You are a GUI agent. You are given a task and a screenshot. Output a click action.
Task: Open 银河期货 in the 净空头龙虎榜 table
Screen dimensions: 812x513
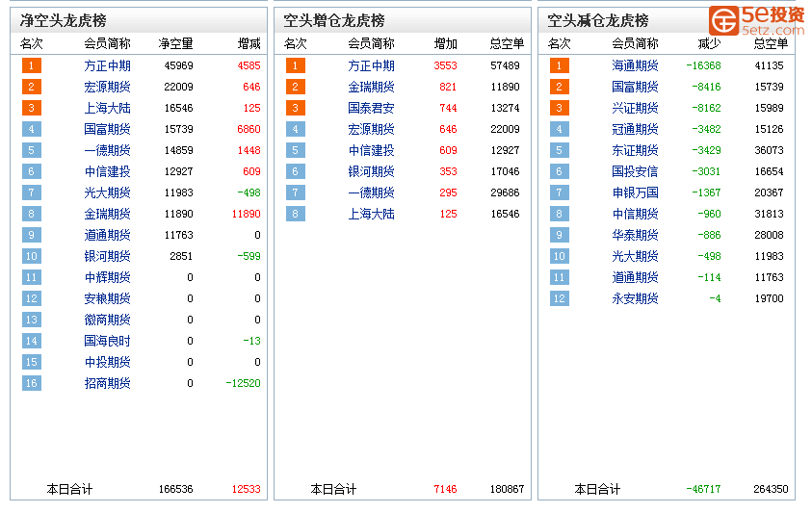[x=107, y=256]
